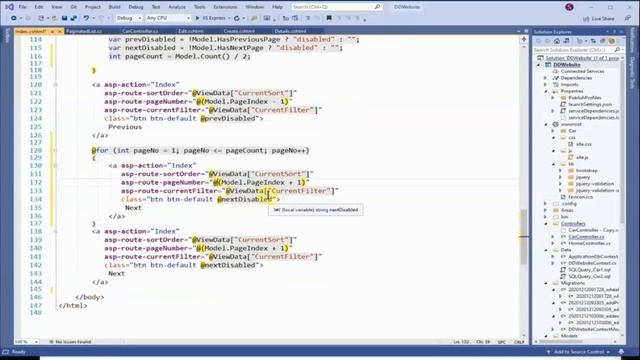Collapse the wwwroot folder
Image resolution: width=640 pixels, height=360 pixels.
pyautogui.click(x=545, y=124)
